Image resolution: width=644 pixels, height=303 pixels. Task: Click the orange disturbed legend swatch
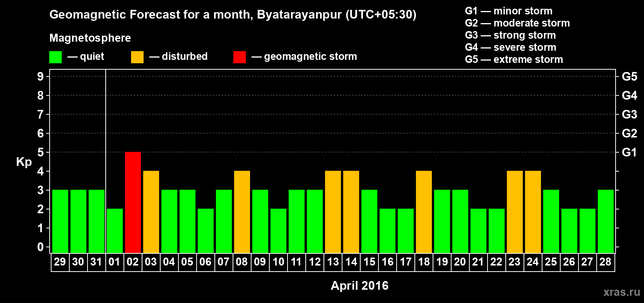pos(137,57)
